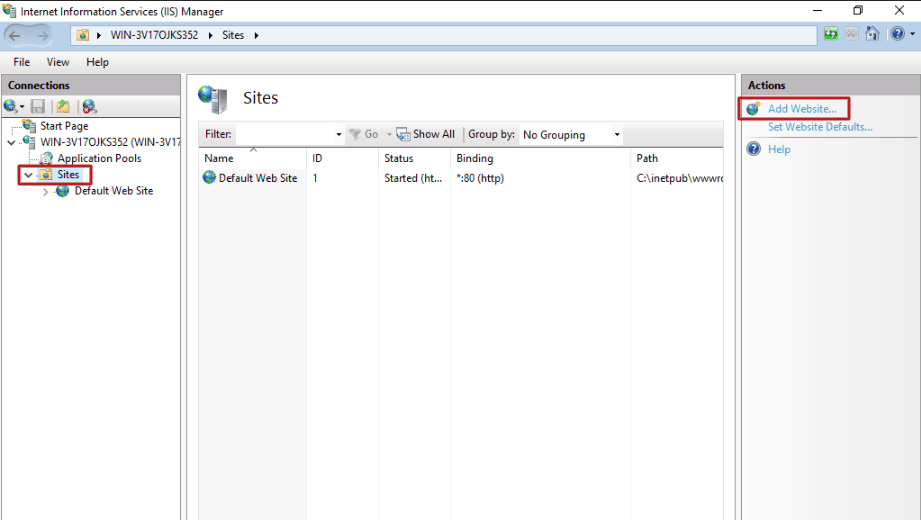Click the Up folder icon in Connections toolbar
921x520 pixels.
coord(63,106)
